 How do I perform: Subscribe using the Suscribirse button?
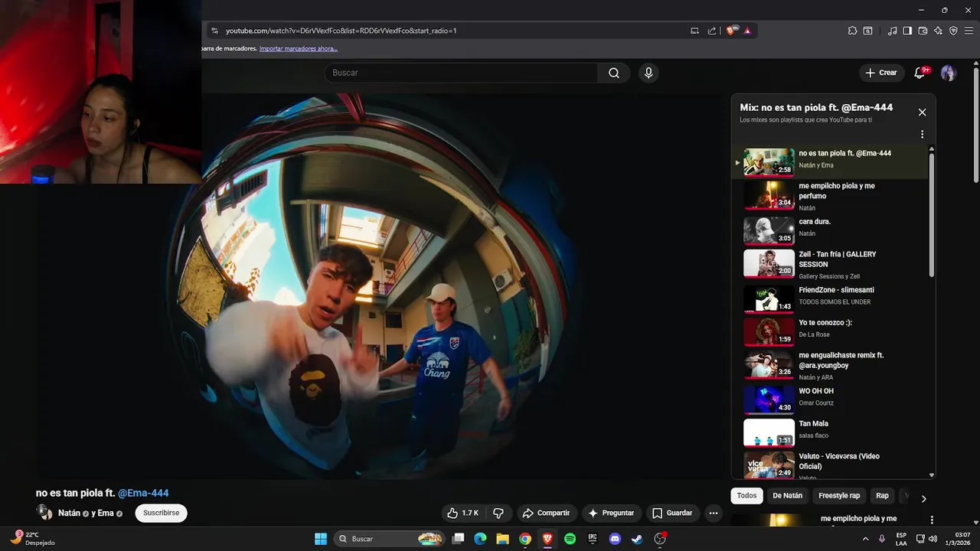click(x=161, y=513)
